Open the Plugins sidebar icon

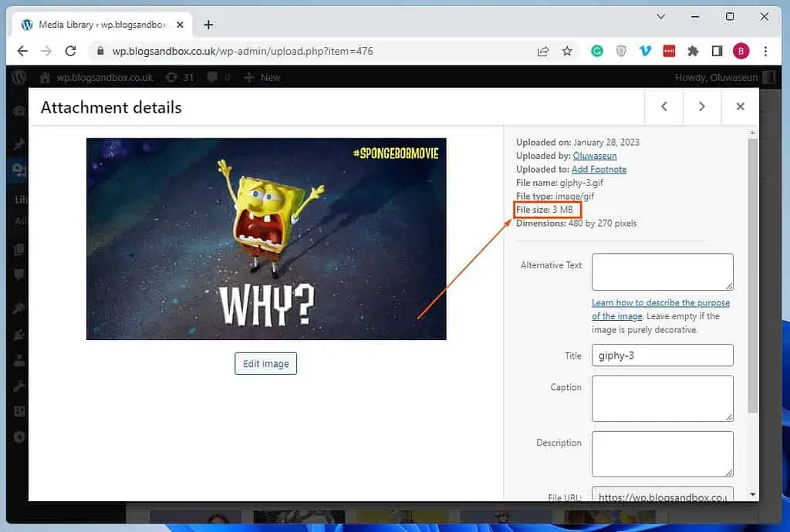(19, 334)
